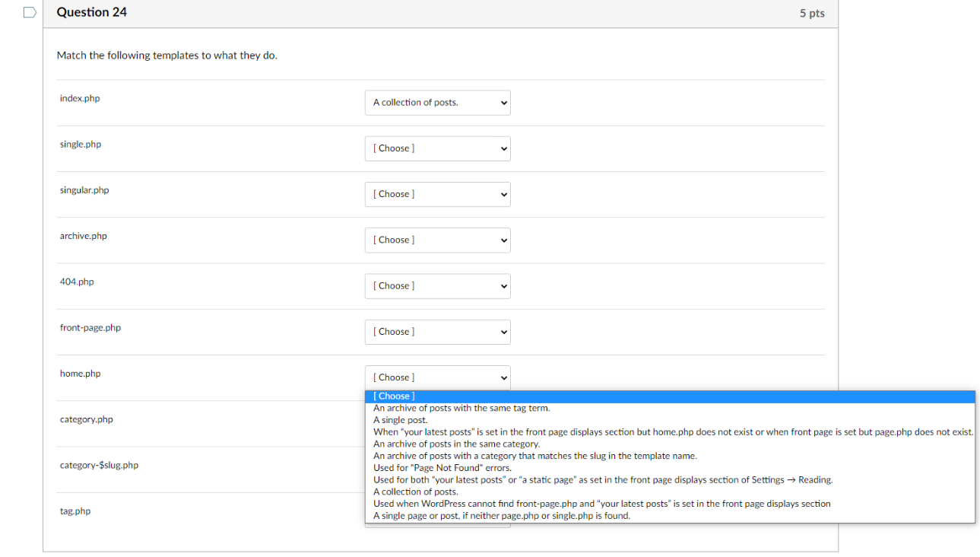Click the '5 pts' score text
This screenshot has width=980, height=557.
tap(812, 14)
